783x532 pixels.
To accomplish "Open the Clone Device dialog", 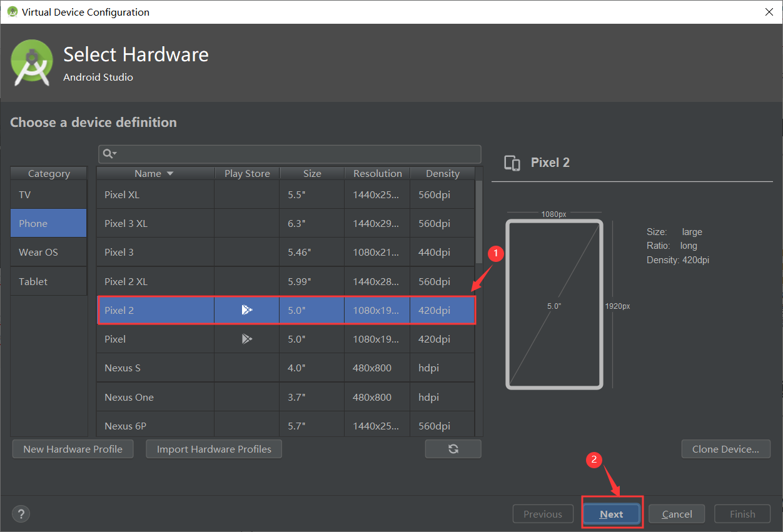I will 725,448.
